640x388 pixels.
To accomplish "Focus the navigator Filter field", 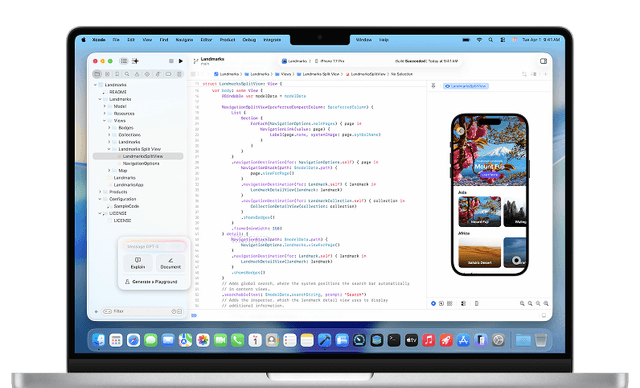I will [142, 311].
